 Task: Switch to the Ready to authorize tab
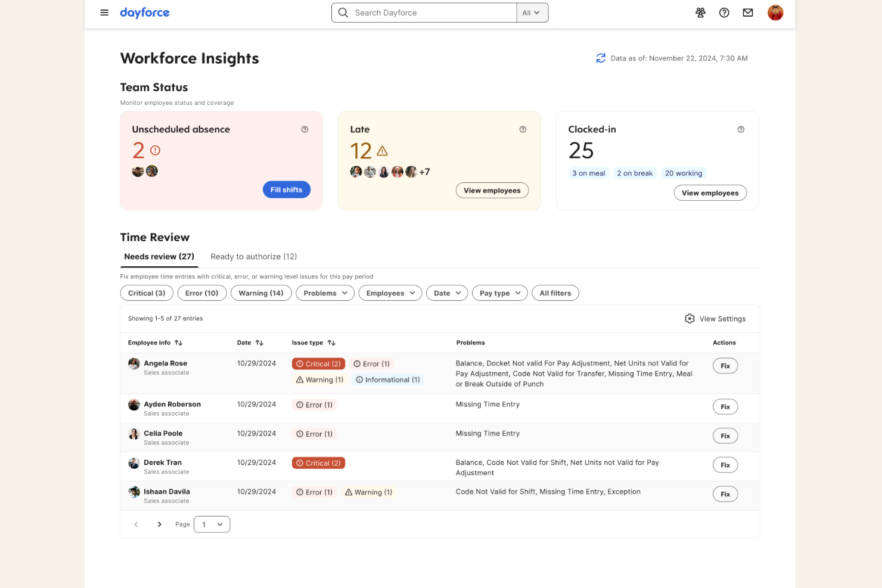253,256
